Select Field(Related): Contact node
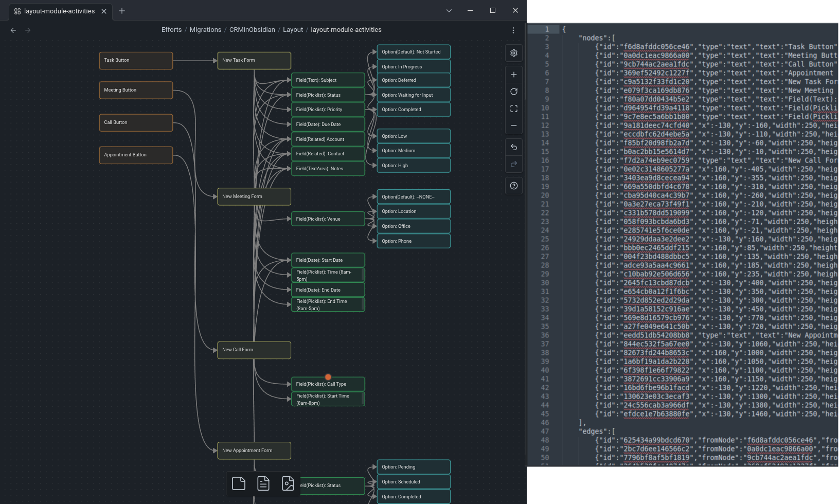The width and height of the screenshot is (840, 504). coord(328,154)
